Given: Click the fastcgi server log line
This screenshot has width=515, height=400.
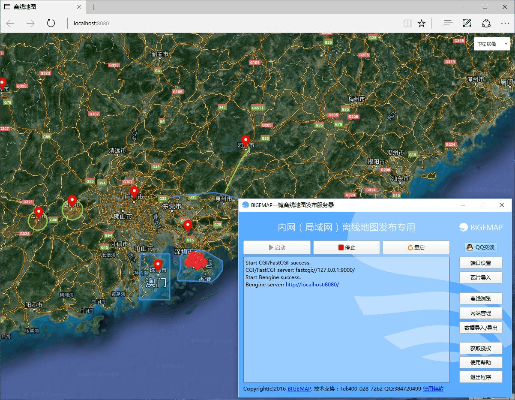Looking at the screenshot, I should pos(300,270).
